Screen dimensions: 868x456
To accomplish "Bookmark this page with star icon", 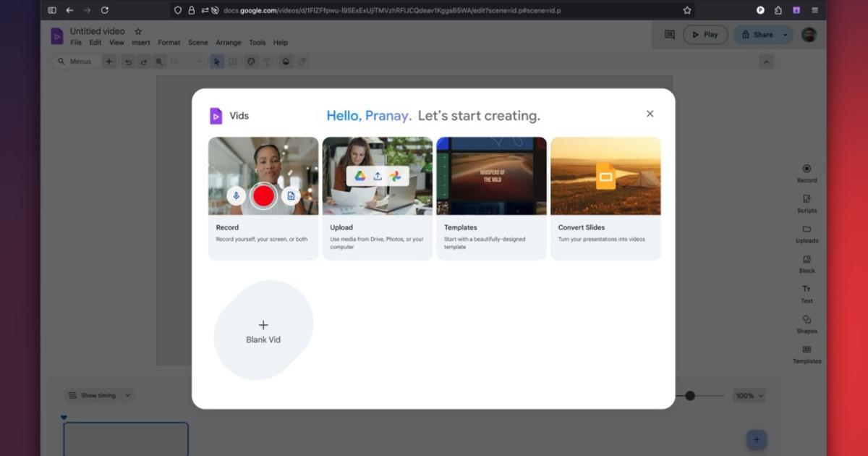I will (x=687, y=10).
